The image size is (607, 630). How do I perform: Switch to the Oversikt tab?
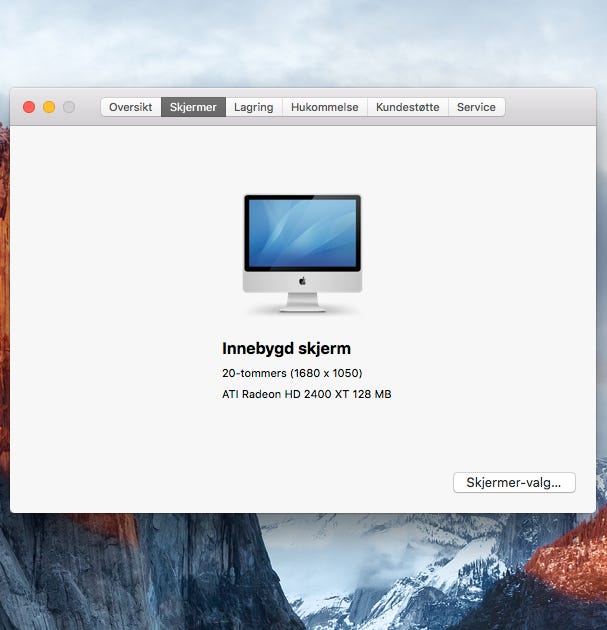tap(131, 107)
